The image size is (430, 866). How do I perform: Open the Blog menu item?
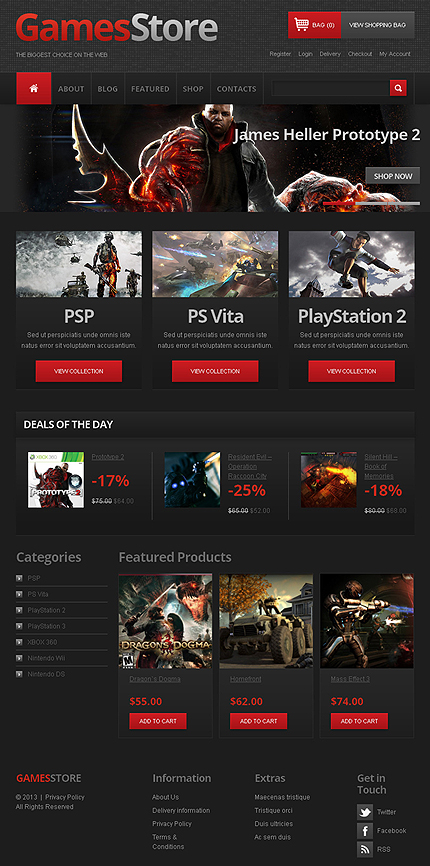click(108, 88)
